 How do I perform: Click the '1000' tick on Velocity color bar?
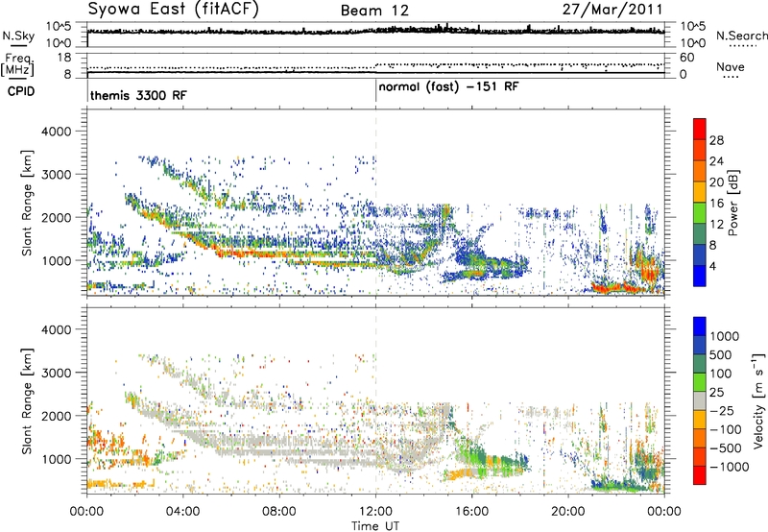[724, 336]
